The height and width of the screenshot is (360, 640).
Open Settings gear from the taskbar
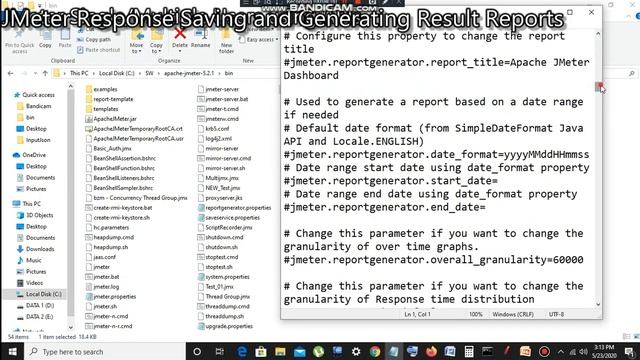click(x=356, y=351)
